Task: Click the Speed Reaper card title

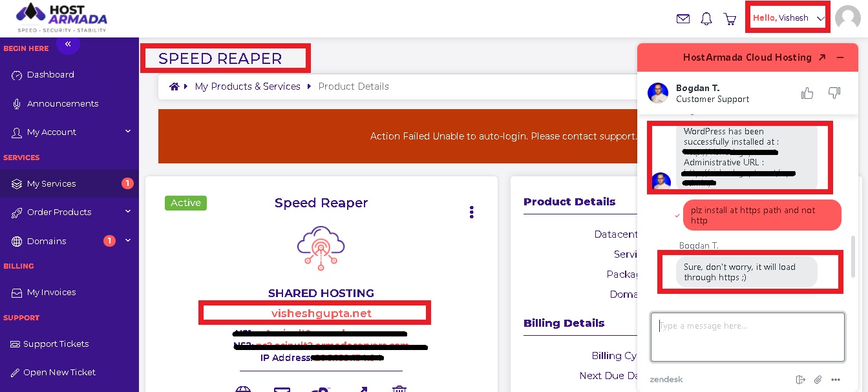Action: [321, 203]
